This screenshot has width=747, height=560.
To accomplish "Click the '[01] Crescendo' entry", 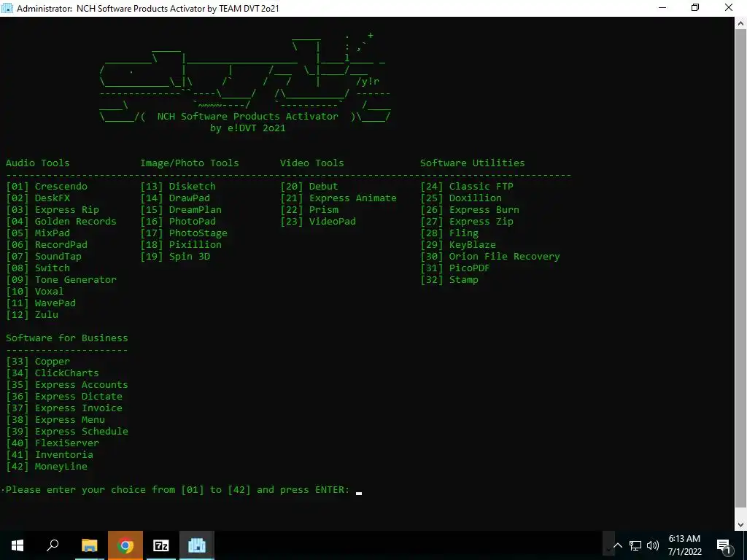I will click(x=47, y=186).
